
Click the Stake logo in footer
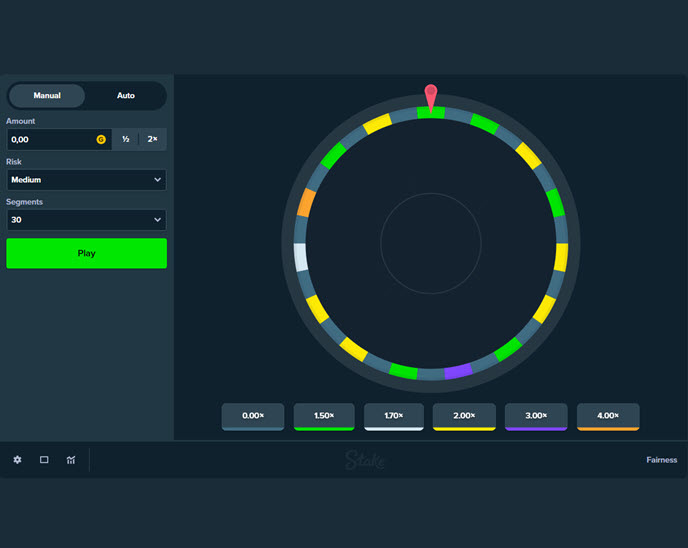pos(364,460)
